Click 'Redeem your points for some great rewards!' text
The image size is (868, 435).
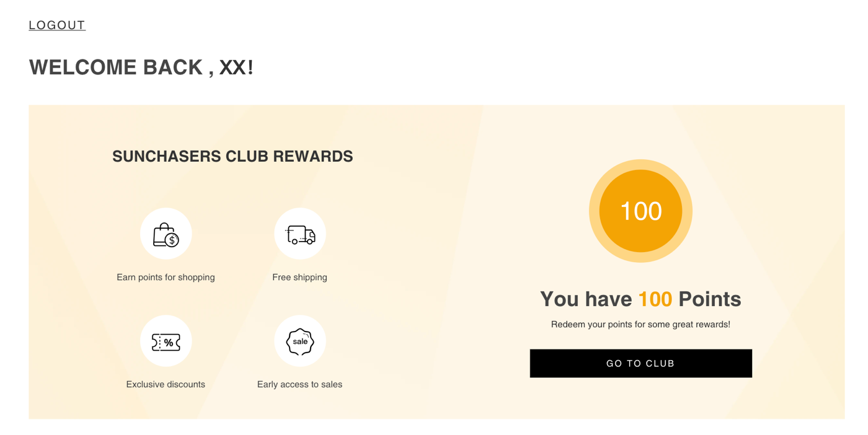pyautogui.click(x=640, y=324)
